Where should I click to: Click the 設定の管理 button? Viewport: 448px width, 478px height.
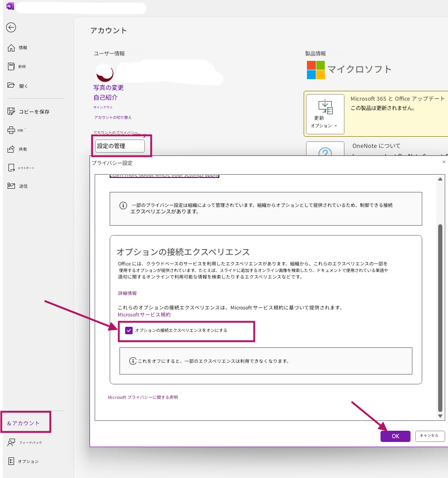(120, 146)
